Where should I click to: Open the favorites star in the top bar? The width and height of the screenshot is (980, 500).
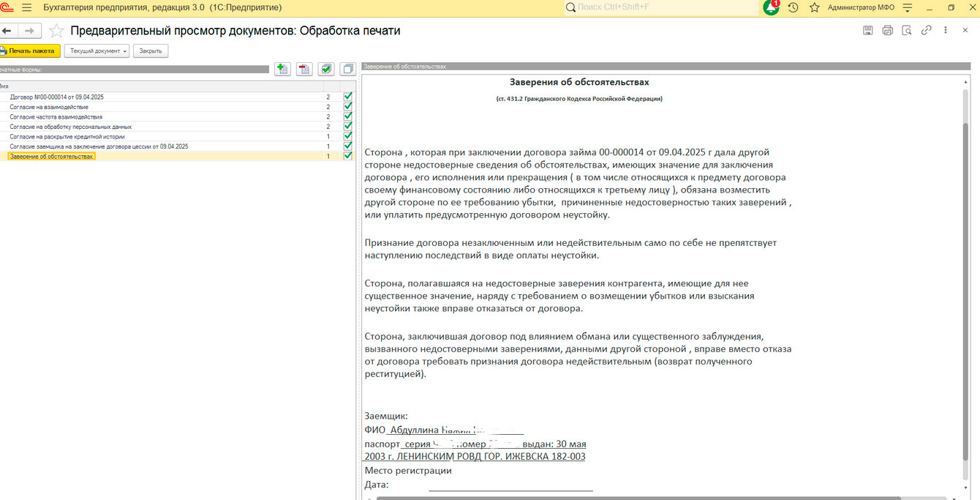[x=814, y=7]
